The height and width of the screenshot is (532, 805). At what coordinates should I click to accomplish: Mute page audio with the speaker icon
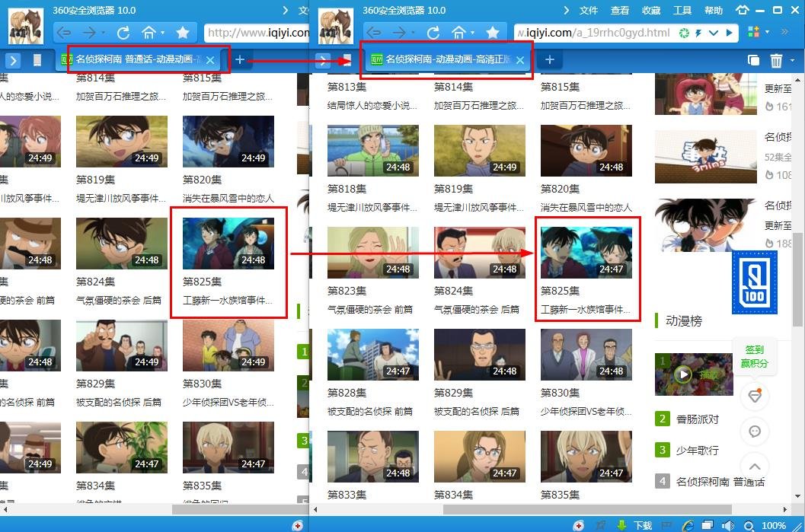[x=727, y=525]
